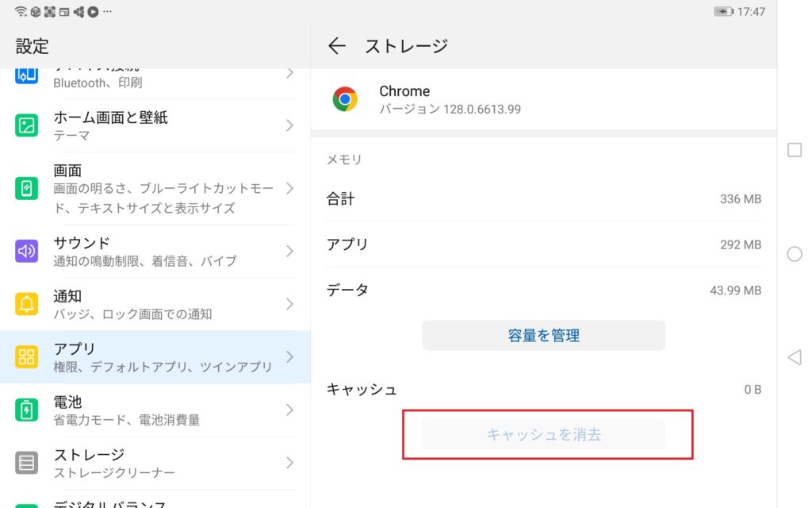Screen dimensions: 812x508
Task: Tap the square recent apps navigation button
Action: tap(795, 150)
